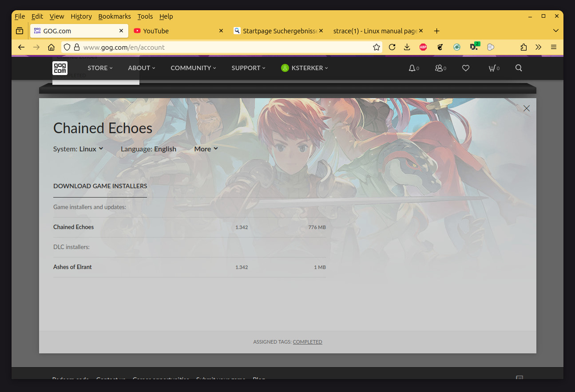Close the Chained Echoes details overlay
Viewport: 575px width, 392px height.
click(x=527, y=108)
